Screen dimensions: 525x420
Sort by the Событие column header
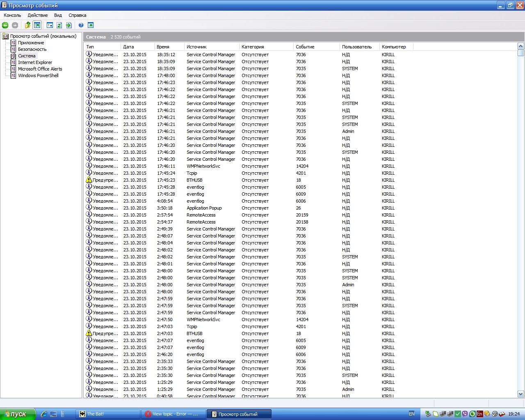click(305, 47)
